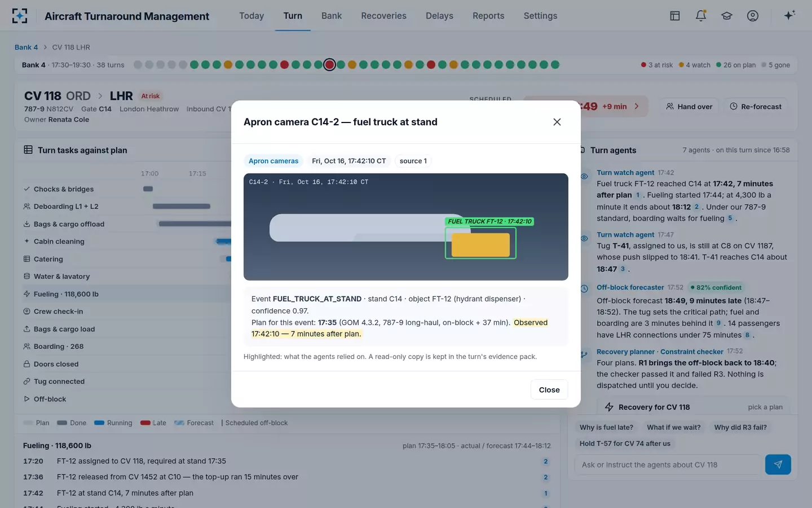Viewport: 812px width, 508px height.
Task: Click the fuel truck FT-12 detection box
Action: point(480,243)
